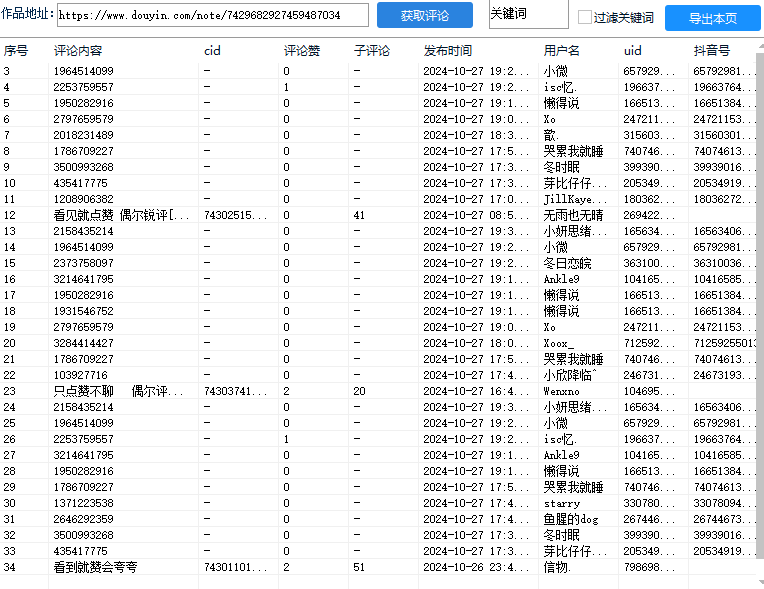This screenshot has height=589, width=764.
Task: Select the username 鱼腥的dog cell
Action: tap(571, 519)
